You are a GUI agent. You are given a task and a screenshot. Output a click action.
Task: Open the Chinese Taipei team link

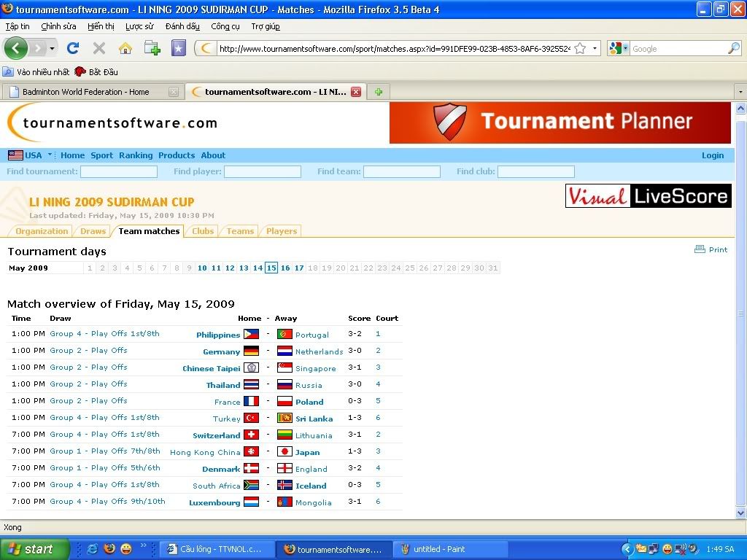pyautogui.click(x=212, y=368)
